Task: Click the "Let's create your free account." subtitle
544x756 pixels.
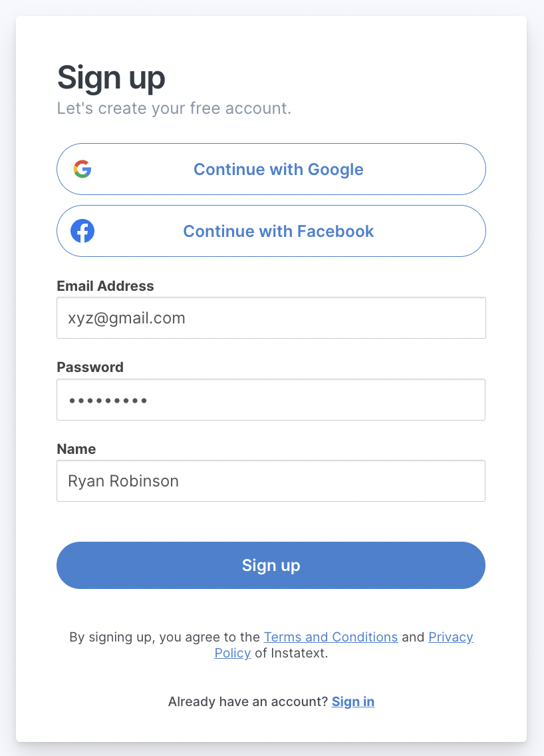Action: click(174, 108)
